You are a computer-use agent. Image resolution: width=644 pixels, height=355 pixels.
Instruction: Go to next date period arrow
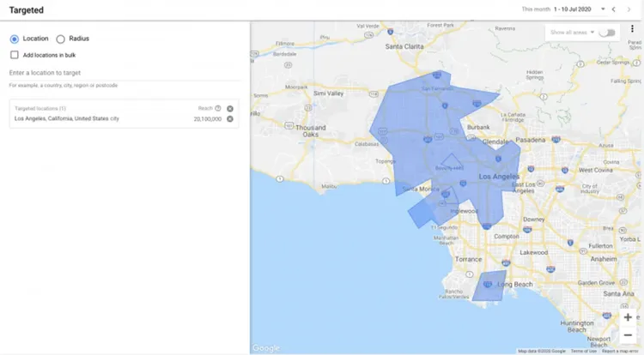(629, 9)
